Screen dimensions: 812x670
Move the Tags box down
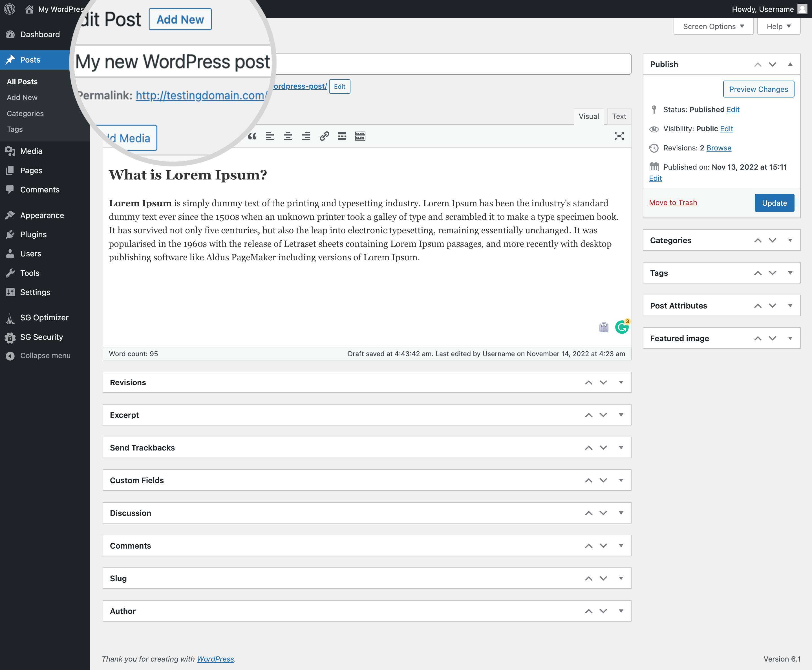(x=772, y=273)
